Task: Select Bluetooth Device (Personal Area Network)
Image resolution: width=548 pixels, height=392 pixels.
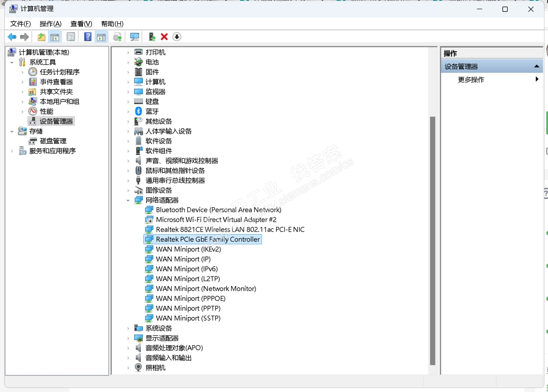Action: pyautogui.click(x=218, y=210)
